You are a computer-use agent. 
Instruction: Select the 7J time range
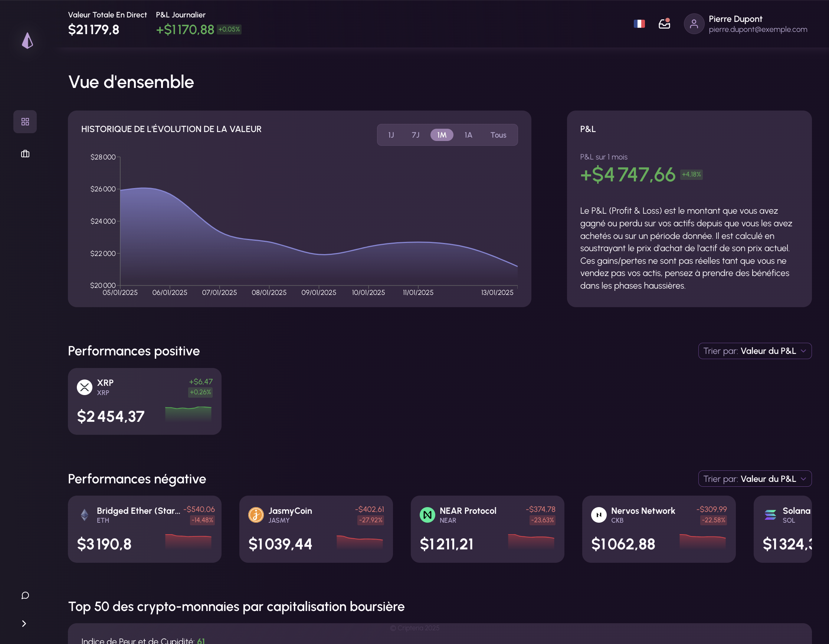tap(416, 135)
